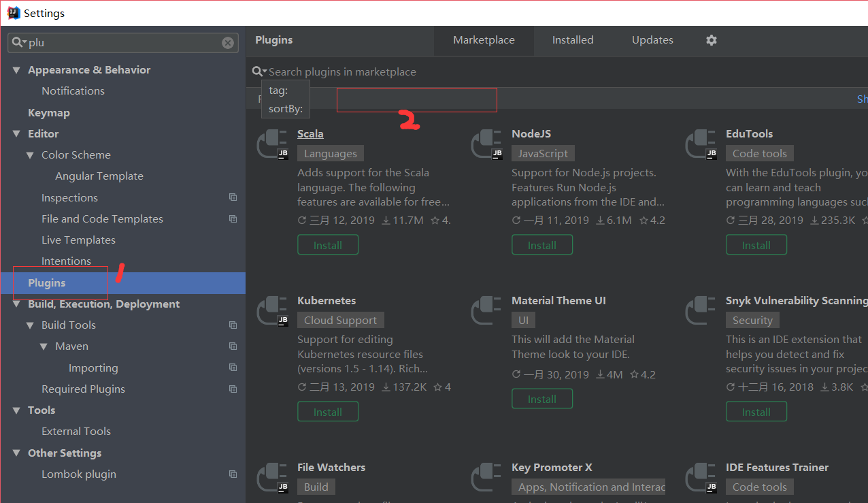Open the Scala plugin title link

click(x=310, y=134)
